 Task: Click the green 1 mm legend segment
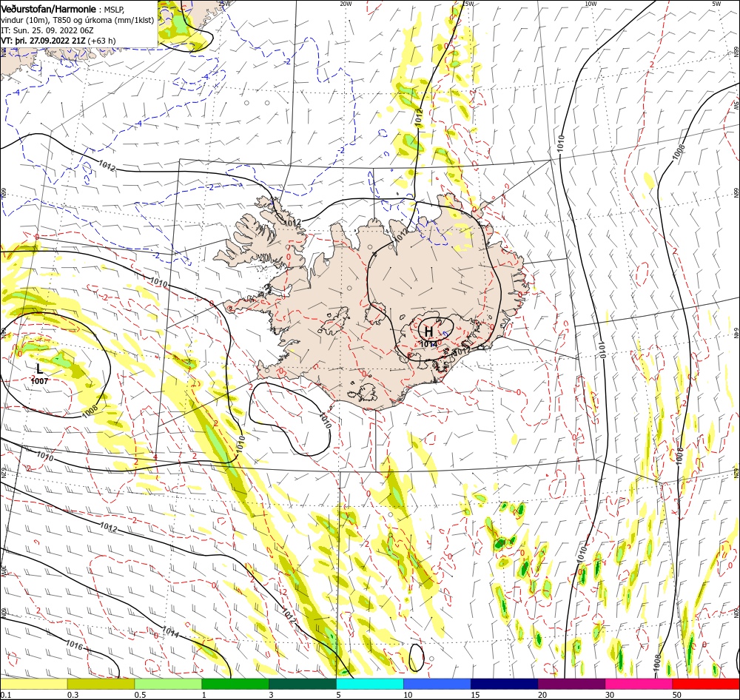(235, 684)
